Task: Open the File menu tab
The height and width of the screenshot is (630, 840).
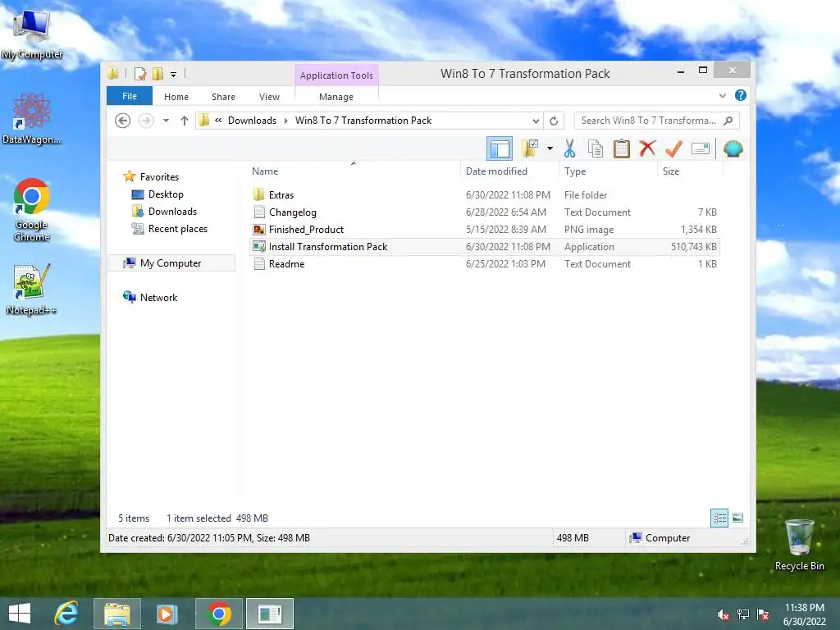Action: [x=130, y=96]
